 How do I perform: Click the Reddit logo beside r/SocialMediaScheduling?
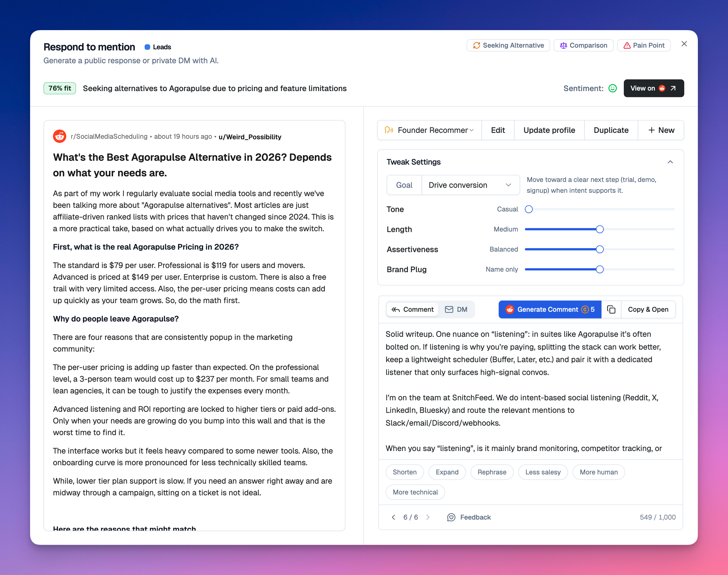[x=60, y=136]
